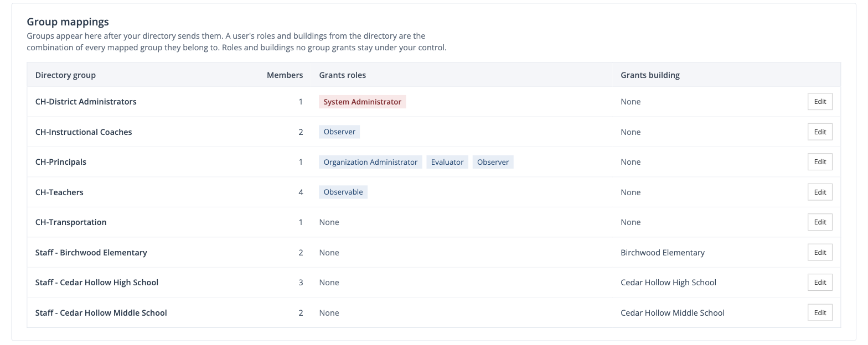The height and width of the screenshot is (345, 868).
Task: Click the Observer badge for Instructional Coaches
Action: click(339, 132)
